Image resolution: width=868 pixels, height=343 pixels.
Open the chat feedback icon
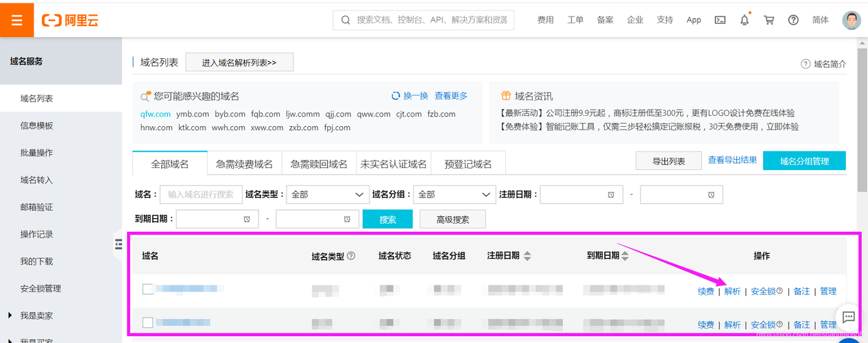pyautogui.click(x=848, y=317)
